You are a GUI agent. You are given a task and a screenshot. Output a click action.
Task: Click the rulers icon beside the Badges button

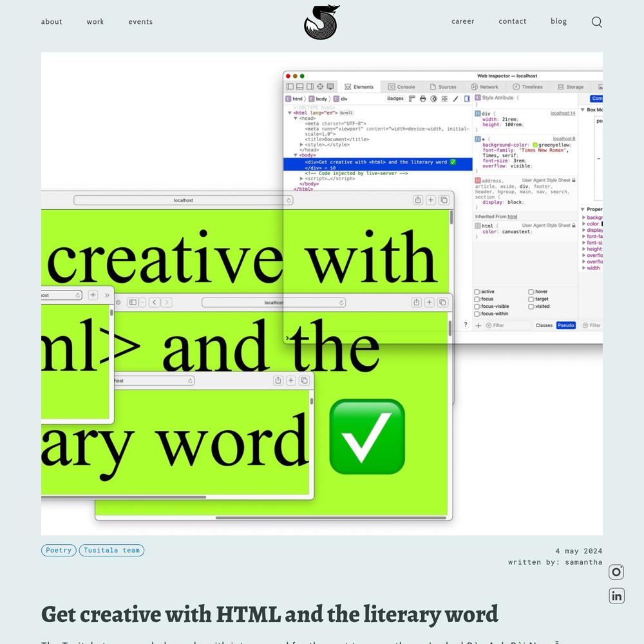coord(412,99)
